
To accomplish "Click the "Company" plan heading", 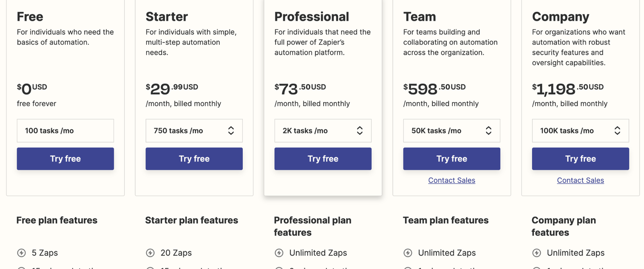I will point(561,17).
